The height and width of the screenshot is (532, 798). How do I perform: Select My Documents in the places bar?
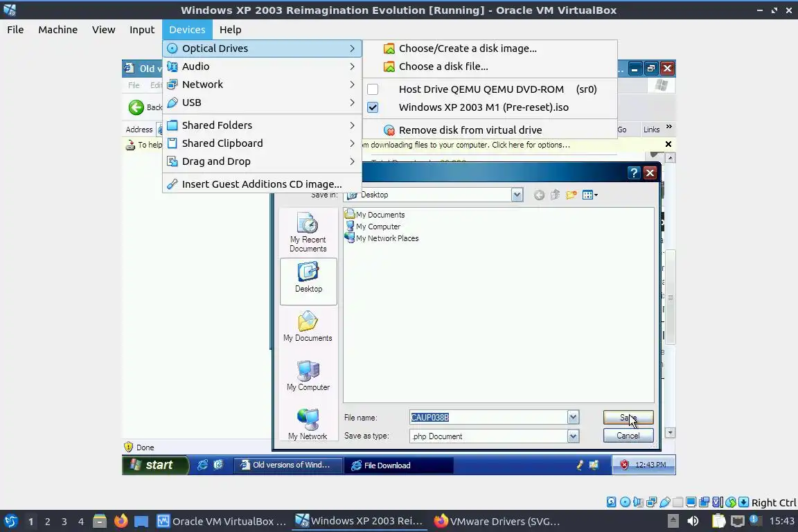[308, 327]
